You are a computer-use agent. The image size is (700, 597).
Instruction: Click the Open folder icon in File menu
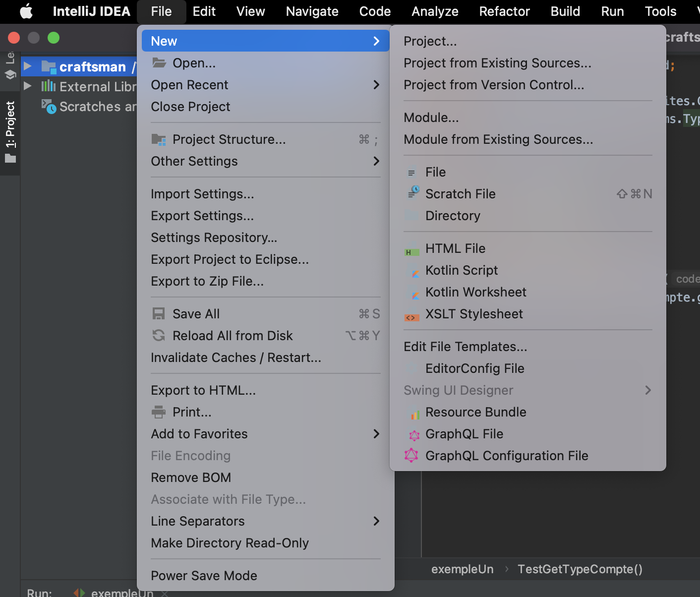pos(159,63)
